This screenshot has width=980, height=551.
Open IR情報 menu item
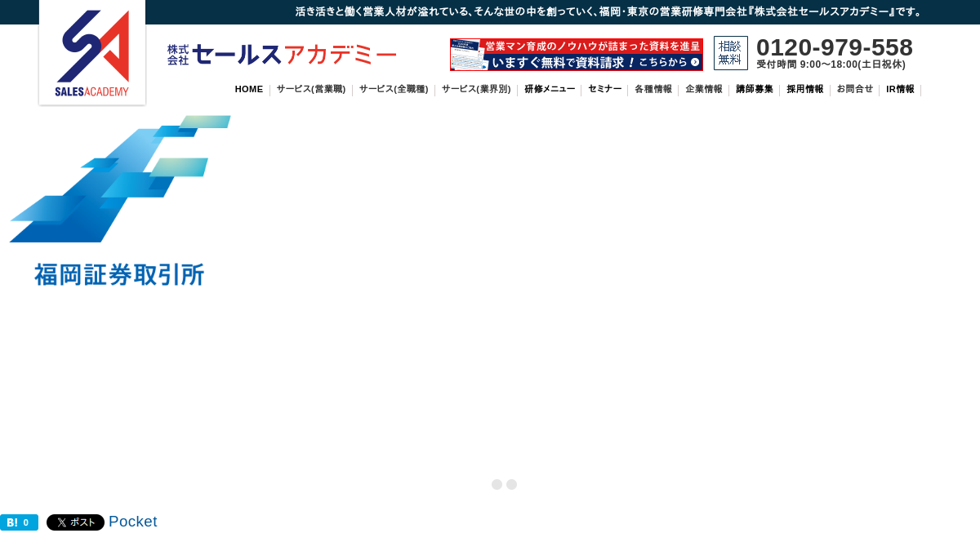(900, 89)
